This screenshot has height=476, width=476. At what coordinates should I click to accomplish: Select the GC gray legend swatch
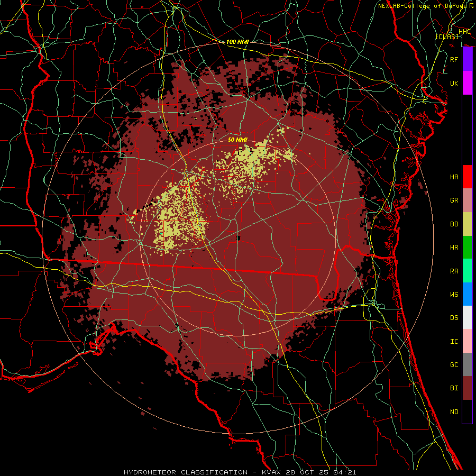click(x=467, y=364)
